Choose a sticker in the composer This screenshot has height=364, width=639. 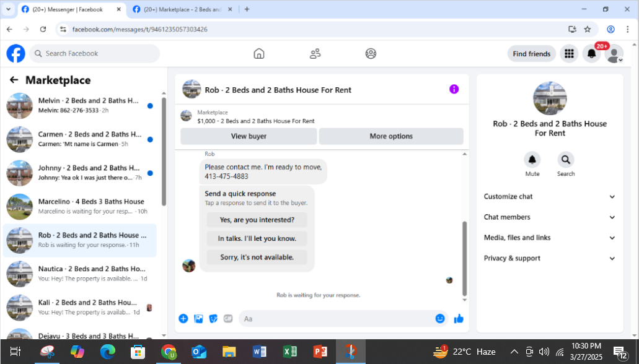coord(213,319)
